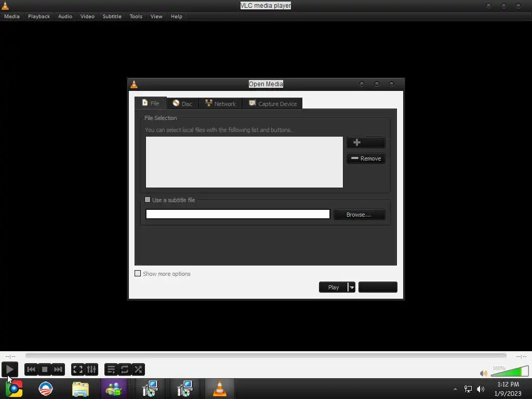Show the playlist panel icon
This screenshot has width=532, height=399.
(111, 369)
